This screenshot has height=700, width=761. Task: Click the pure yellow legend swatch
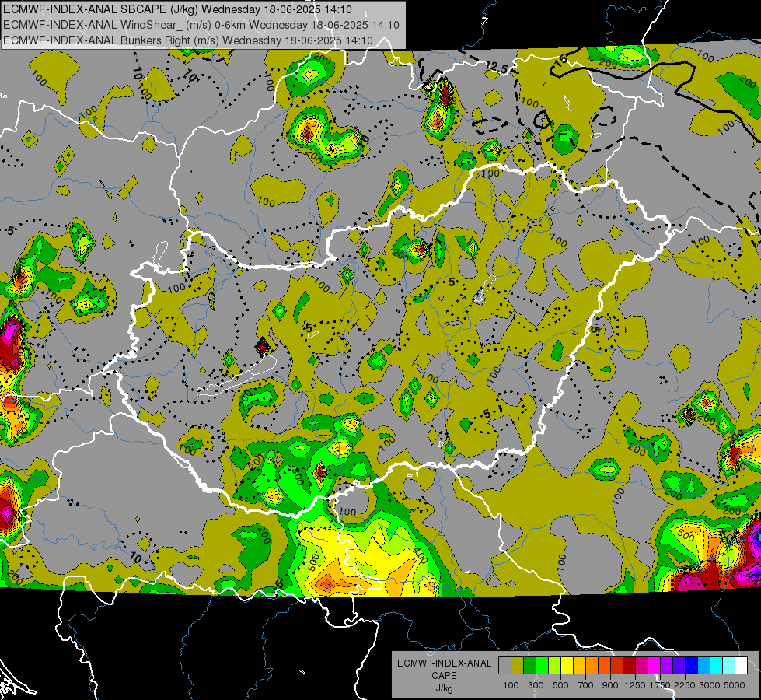point(567,665)
